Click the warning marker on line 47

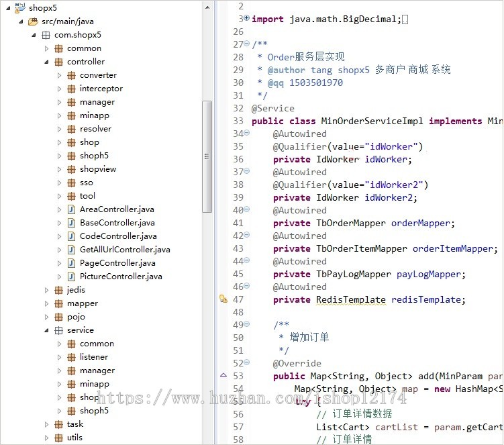coord(223,299)
